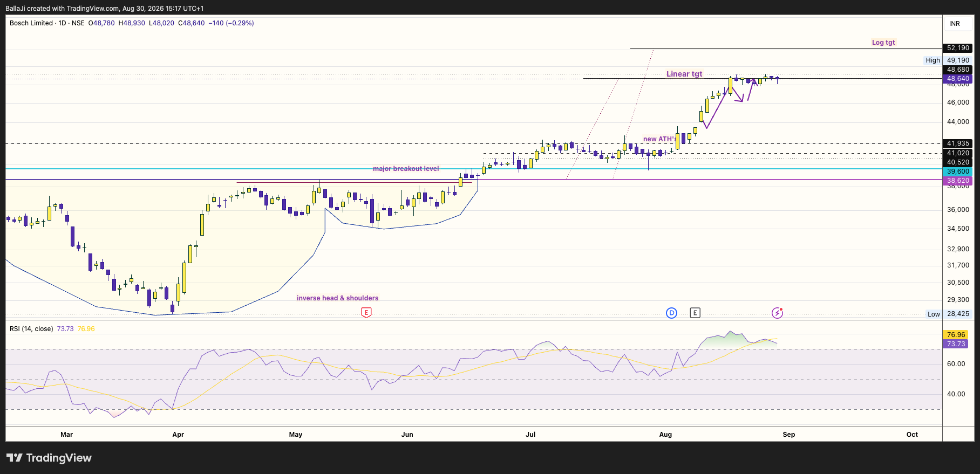The image size is (980, 474).
Task: Click the purple lightning bolt event icon
Action: (777, 313)
